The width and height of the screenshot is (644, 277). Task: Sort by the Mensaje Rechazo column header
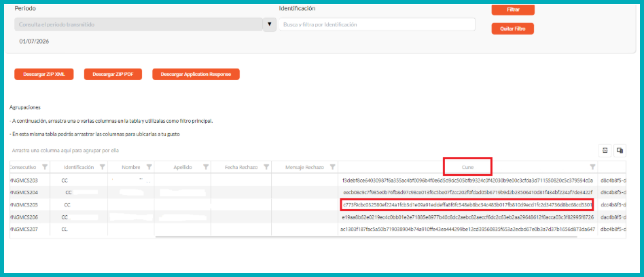[304, 168]
